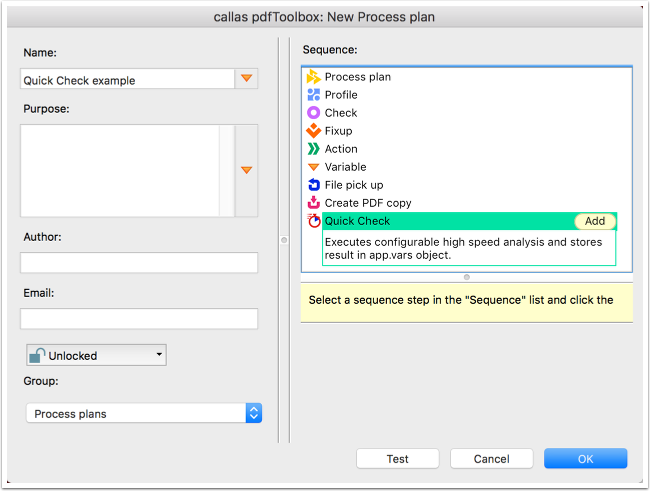Select the Process plan step label

coord(357,77)
